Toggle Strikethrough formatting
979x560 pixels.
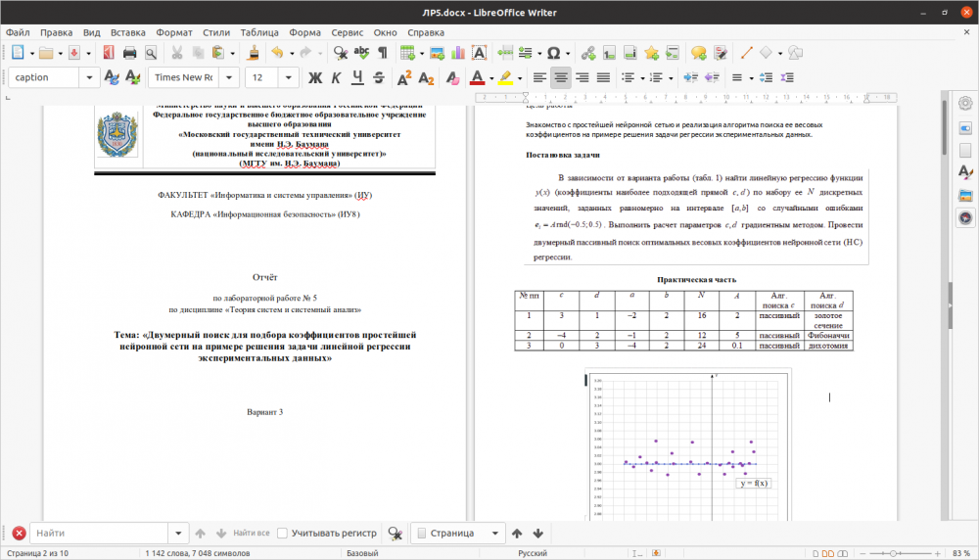pos(378,77)
